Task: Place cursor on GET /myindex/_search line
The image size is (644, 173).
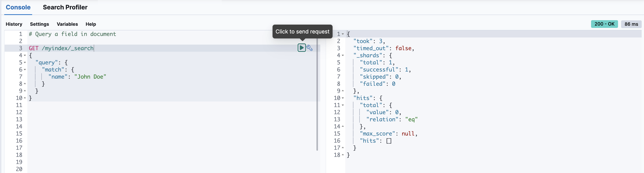Action: (x=61, y=48)
